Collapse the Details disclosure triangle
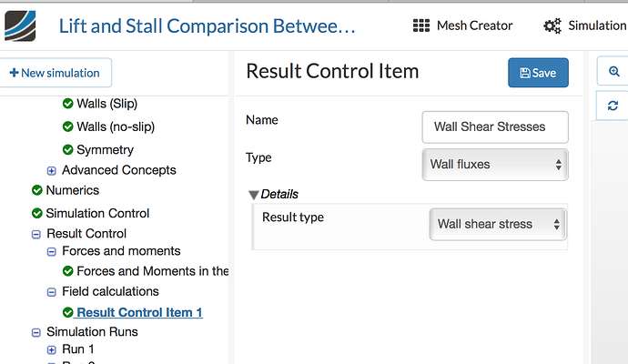 coord(254,194)
